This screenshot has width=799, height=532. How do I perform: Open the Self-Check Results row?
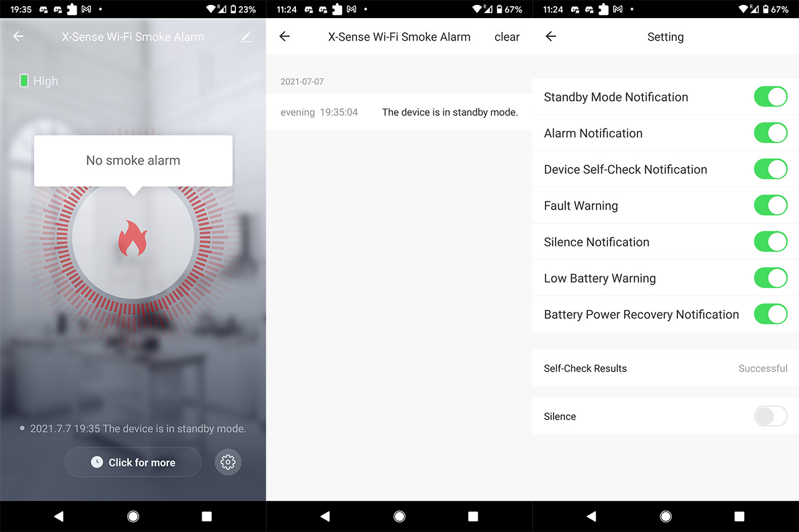[x=665, y=368]
